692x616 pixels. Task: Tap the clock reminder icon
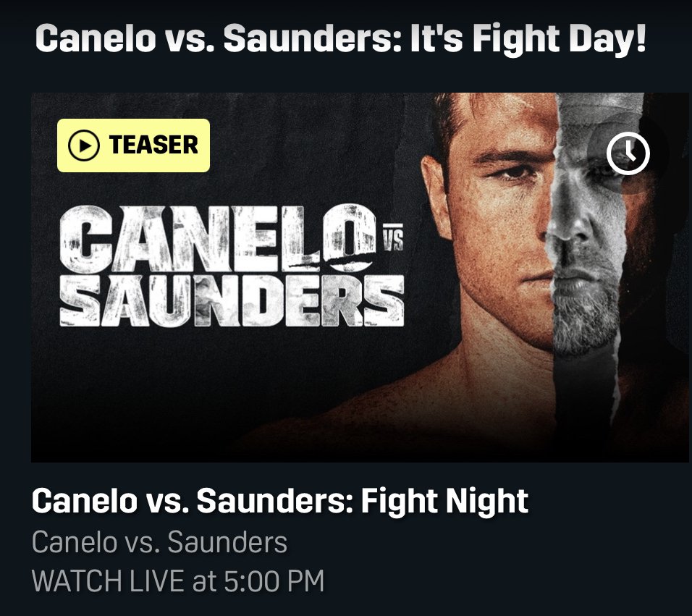628,153
